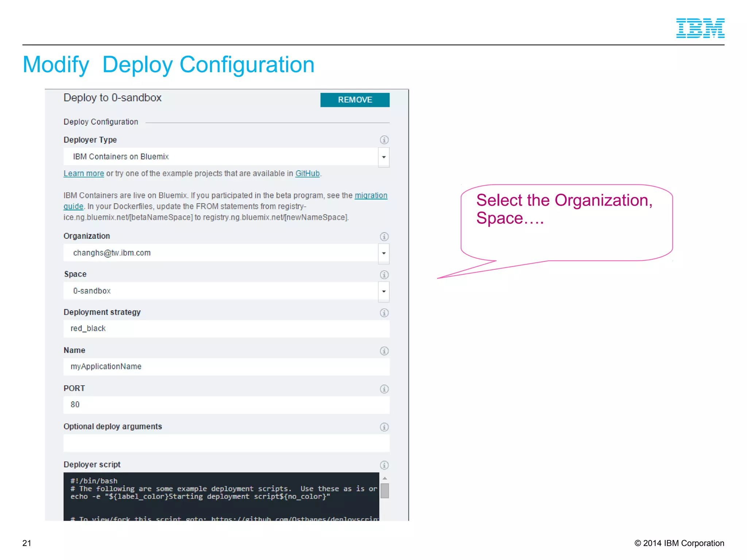The height and width of the screenshot is (560, 747).
Task: Open info icon for Organization
Action: point(384,236)
